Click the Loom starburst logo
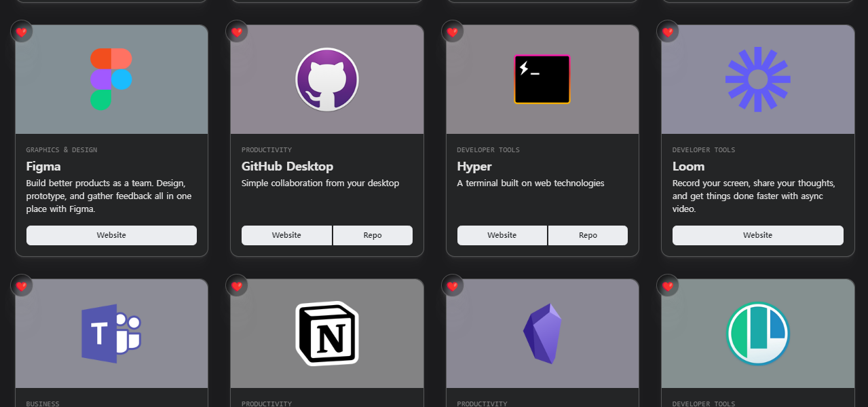 click(758, 79)
